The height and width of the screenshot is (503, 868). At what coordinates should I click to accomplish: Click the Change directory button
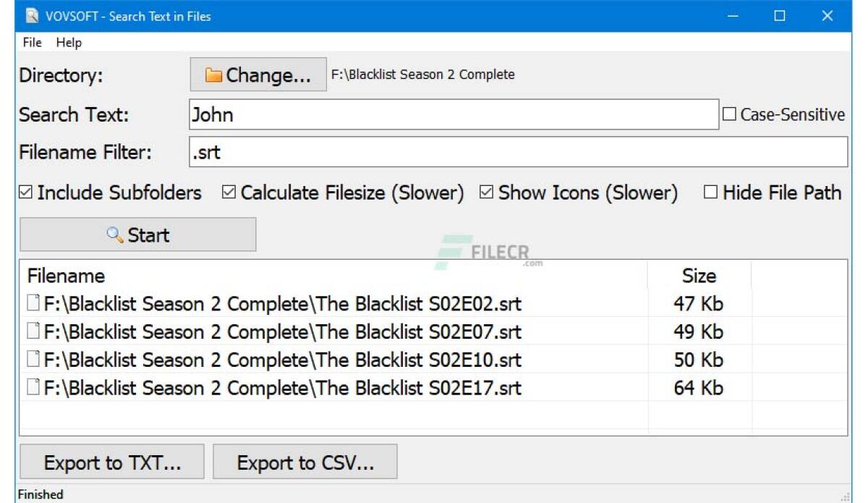pyautogui.click(x=258, y=75)
